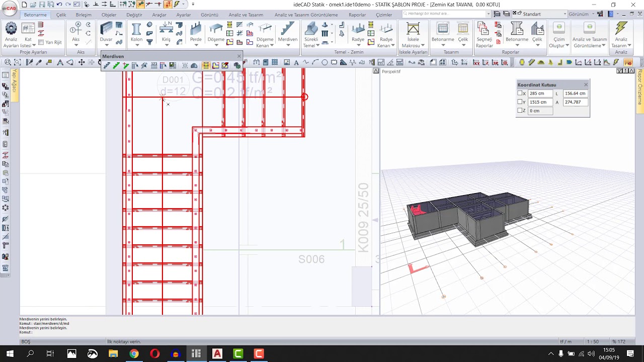Switch to the Çelik ribbon tab
Viewport: 644px width, 362px height.
pyautogui.click(x=61, y=15)
